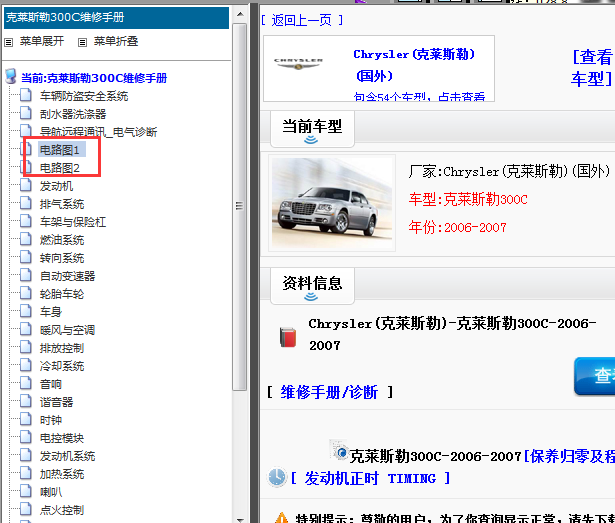Click the Chrysler winged logo
Viewport: 615px width, 523px height.
point(298,64)
